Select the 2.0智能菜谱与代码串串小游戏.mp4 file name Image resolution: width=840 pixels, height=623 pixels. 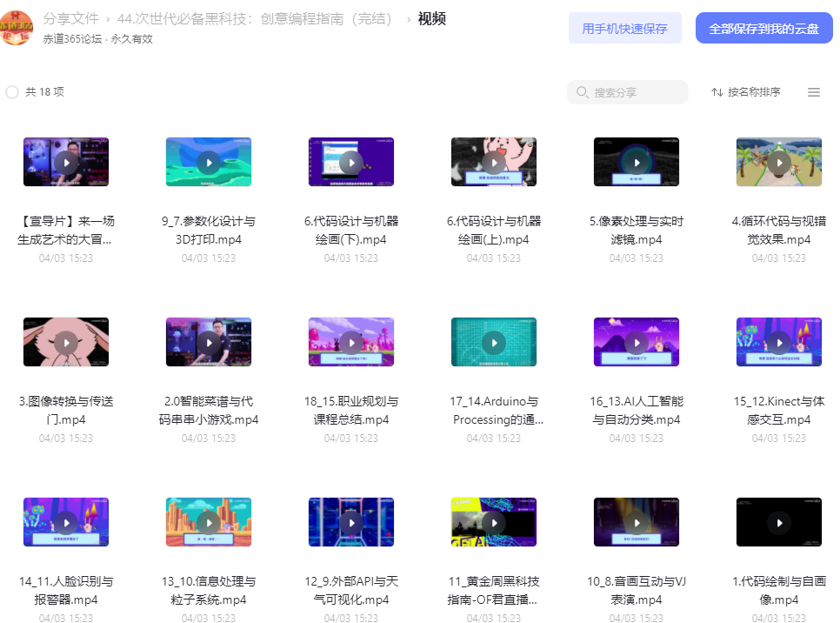[x=209, y=410]
